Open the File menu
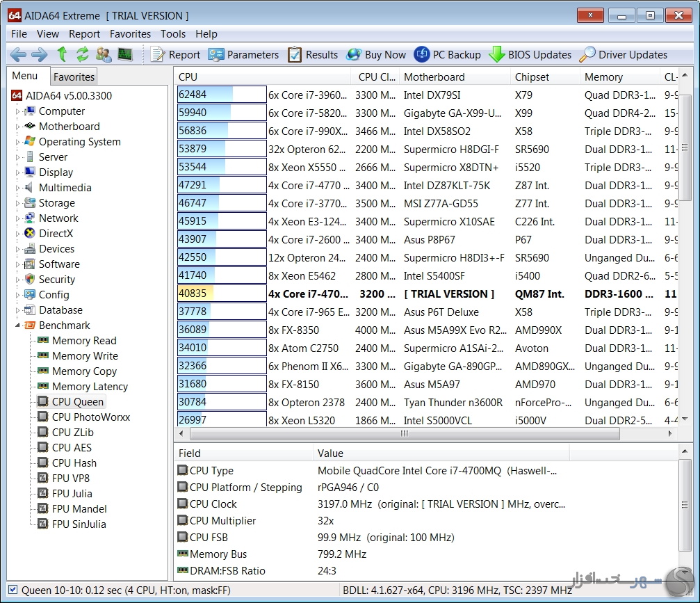 [19, 34]
